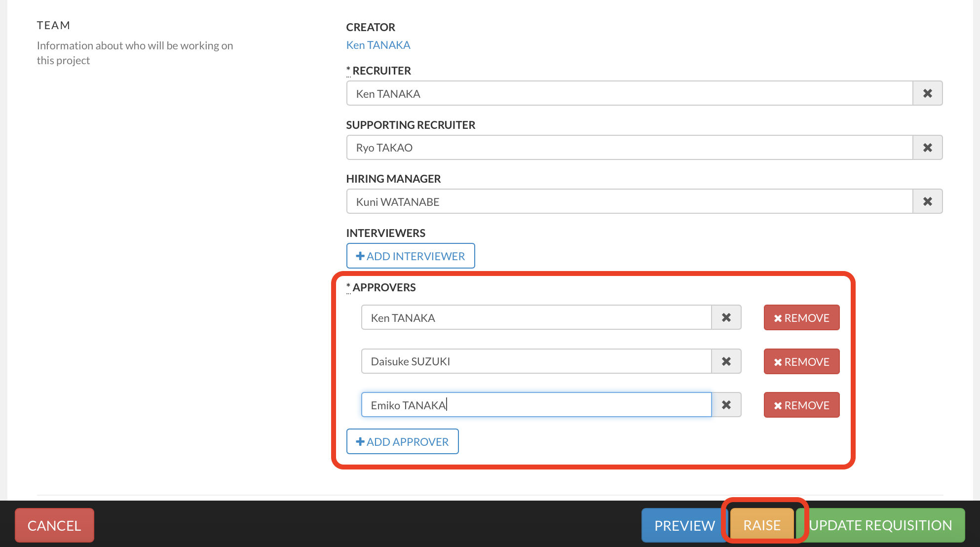
Task: Focus the Supporting Recruiter input field
Action: 629,148
